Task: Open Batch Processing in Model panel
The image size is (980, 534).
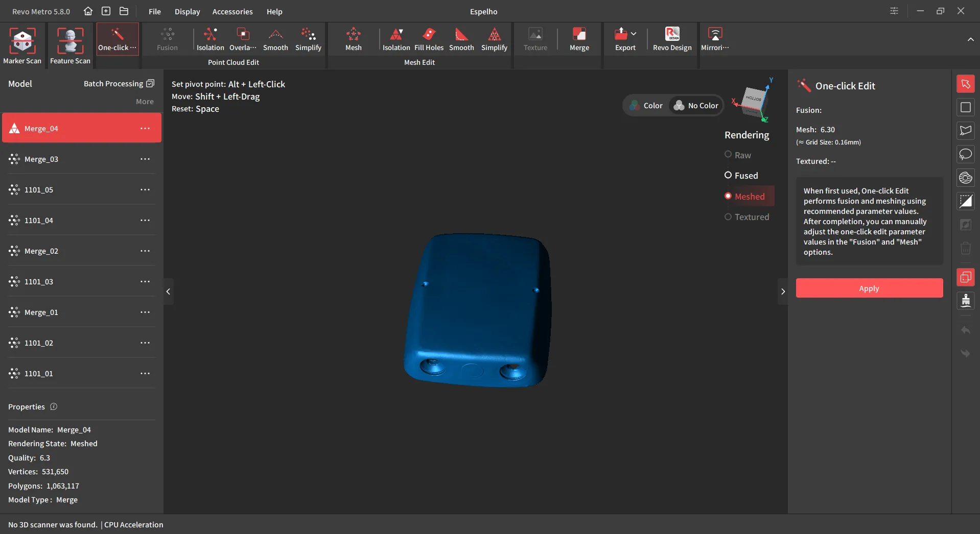Action: coord(119,83)
